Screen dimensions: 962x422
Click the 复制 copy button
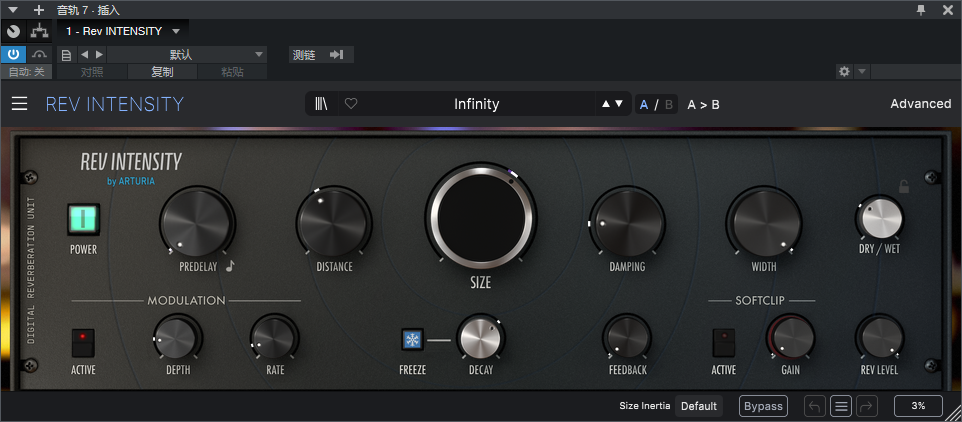point(163,72)
